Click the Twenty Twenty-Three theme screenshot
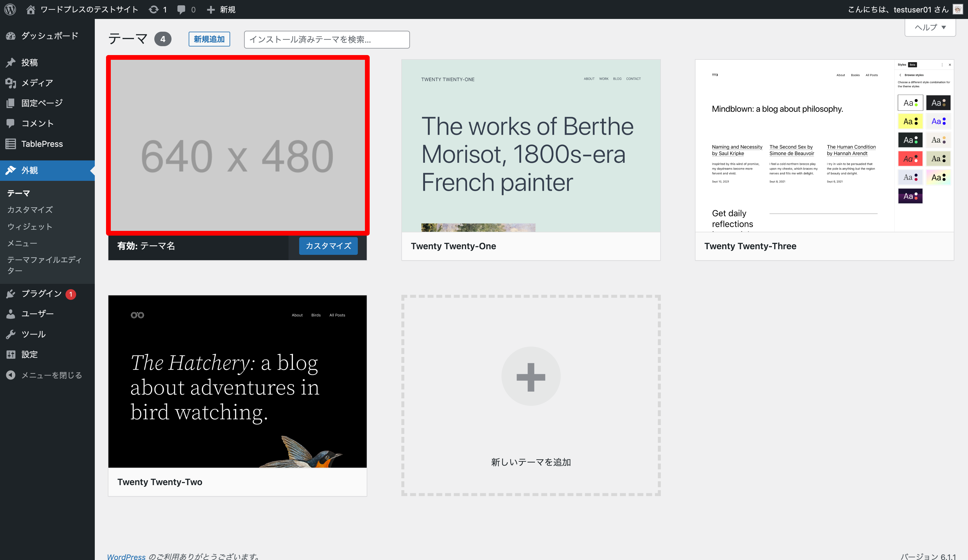This screenshot has height=560, width=968. click(x=824, y=145)
